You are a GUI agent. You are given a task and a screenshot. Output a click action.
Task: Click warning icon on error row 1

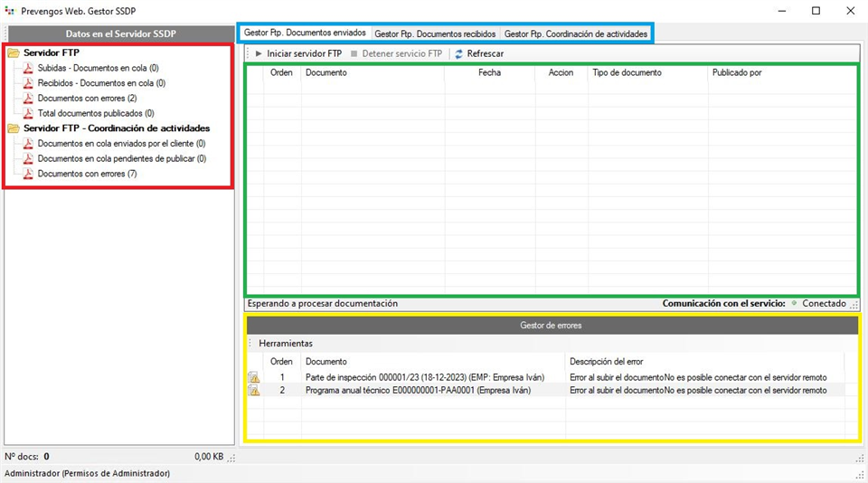pos(253,377)
